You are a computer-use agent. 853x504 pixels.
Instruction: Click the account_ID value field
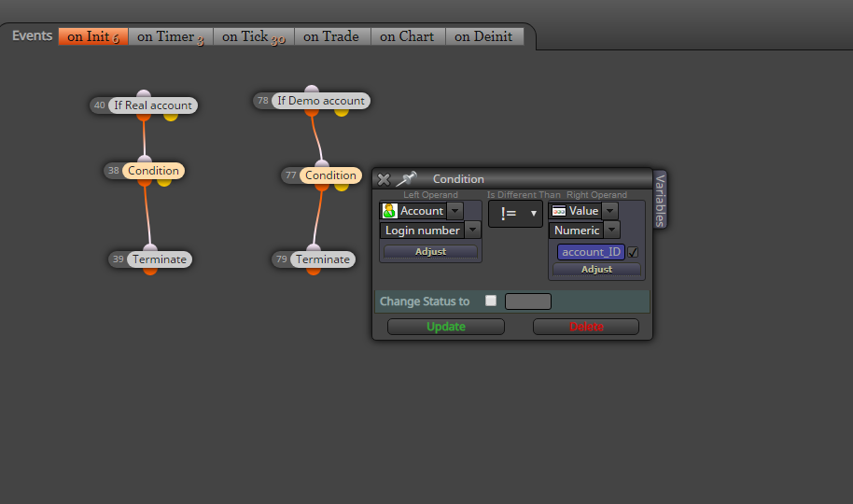[x=591, y=252]
